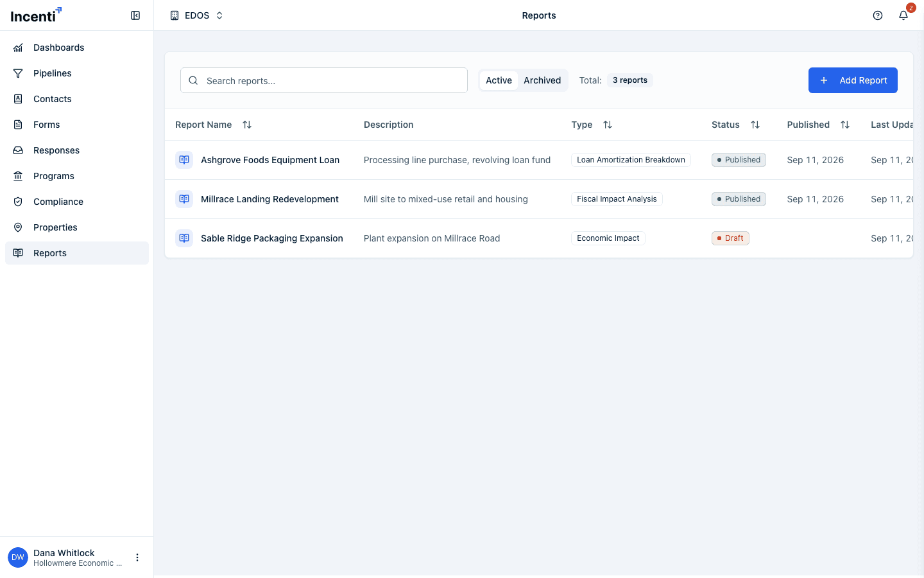This screenshot has height=578, width=924.
Task: Click the Forms document icon
Action: (x=18, y=125)
